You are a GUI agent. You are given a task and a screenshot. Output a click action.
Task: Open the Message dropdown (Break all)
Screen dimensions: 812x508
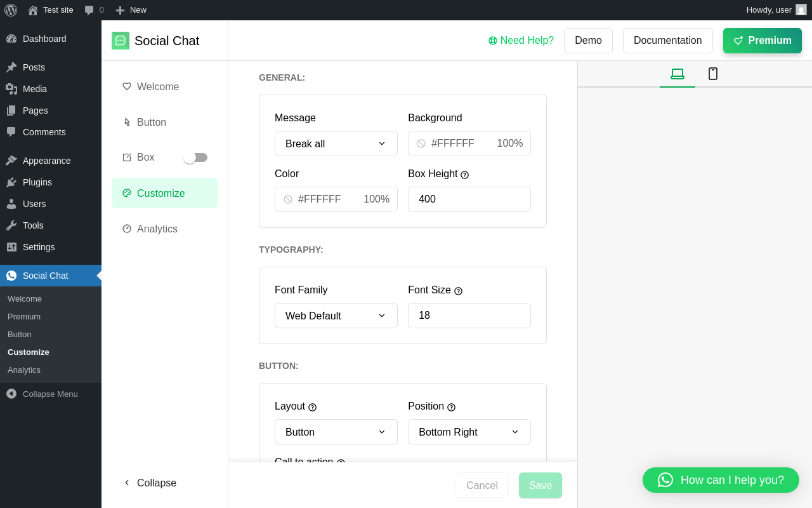[336, 144]
